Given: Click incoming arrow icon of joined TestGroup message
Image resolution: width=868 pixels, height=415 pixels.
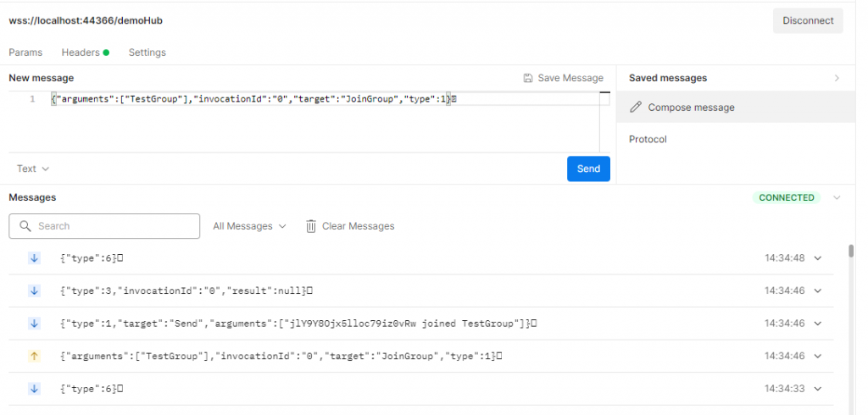Looking at the screenshot, I should [x=34, y=324].
